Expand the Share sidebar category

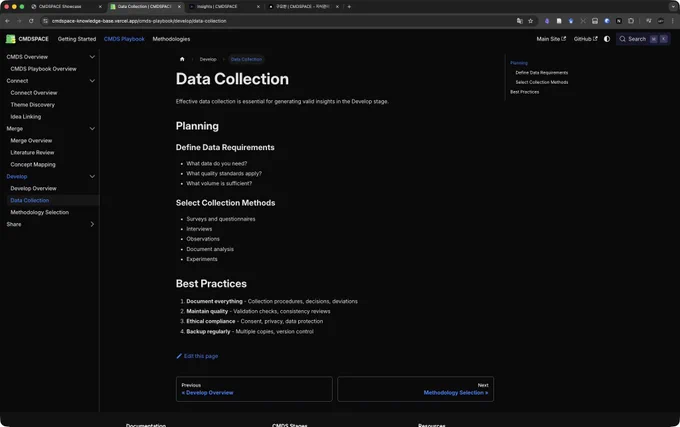coord(92,224)
